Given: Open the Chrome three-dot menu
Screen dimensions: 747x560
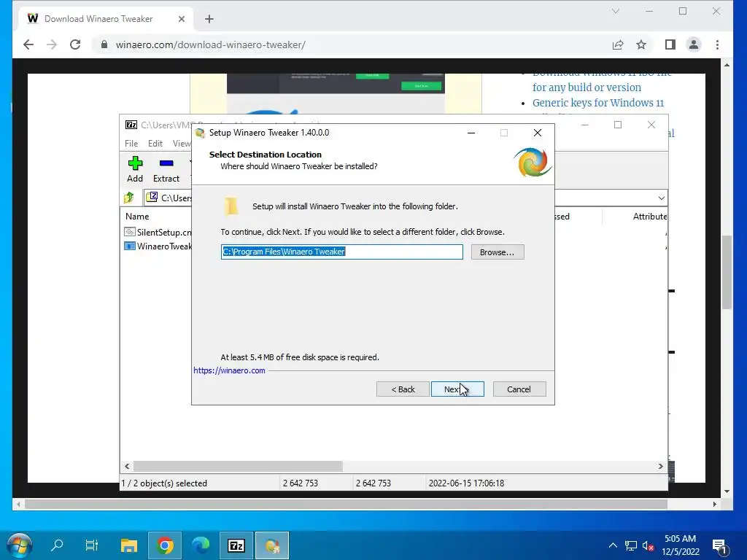Looking at the screenshot, I should point(718,44).
